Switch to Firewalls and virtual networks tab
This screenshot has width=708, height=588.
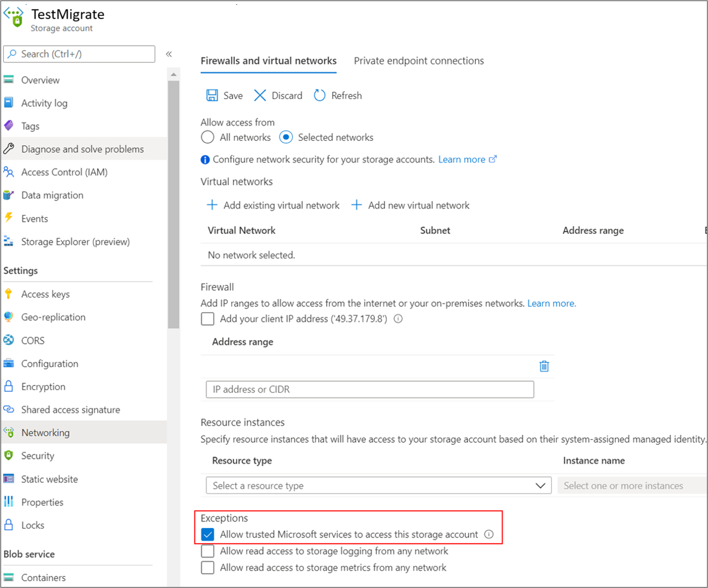click(269, 61)
